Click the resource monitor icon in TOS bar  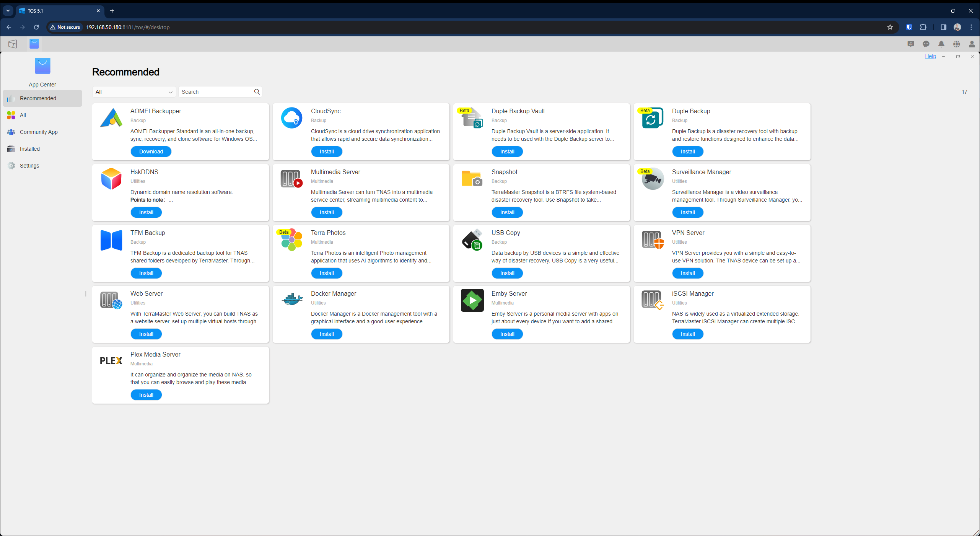[x=911, y=44]
